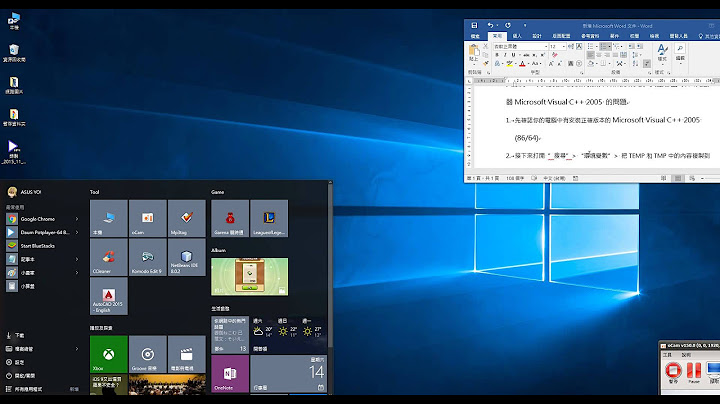The width and height of the screenshot is (720, 404).
Task: Toggle subscript formatting in Word
Action: click(x=534, y=55)
